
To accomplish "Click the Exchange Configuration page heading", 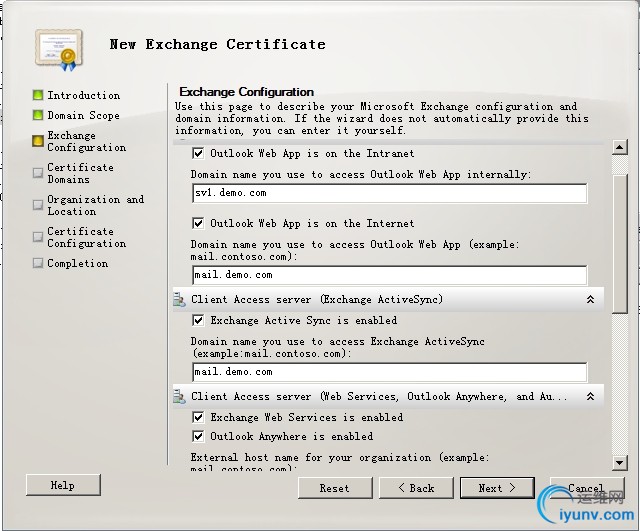I will coord(247,92).
